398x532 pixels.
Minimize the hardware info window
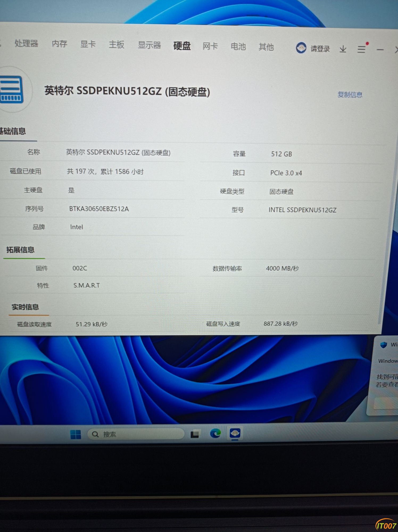click(380, 50)
